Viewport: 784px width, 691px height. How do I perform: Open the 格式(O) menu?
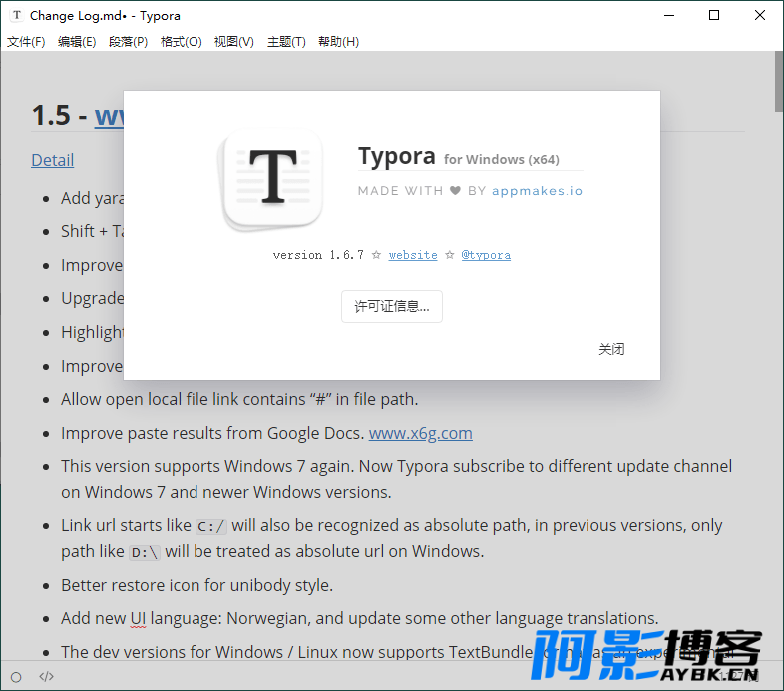click(181, 42)
